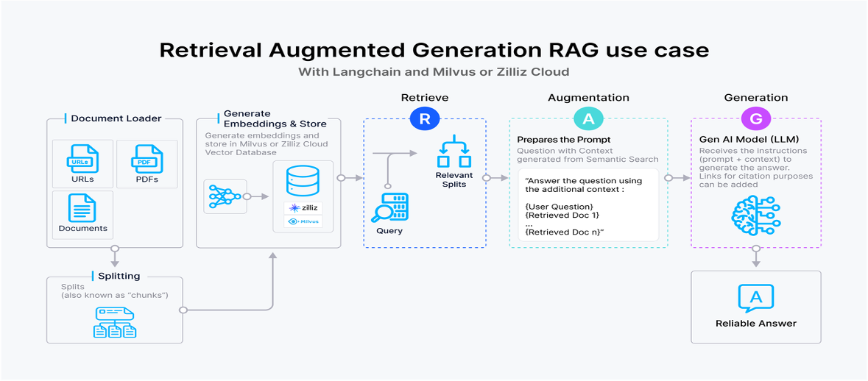Viewport: 868px width, 381px height.
Task: Click the Retrieval Augmented Generation title
Action: point(434,50)
